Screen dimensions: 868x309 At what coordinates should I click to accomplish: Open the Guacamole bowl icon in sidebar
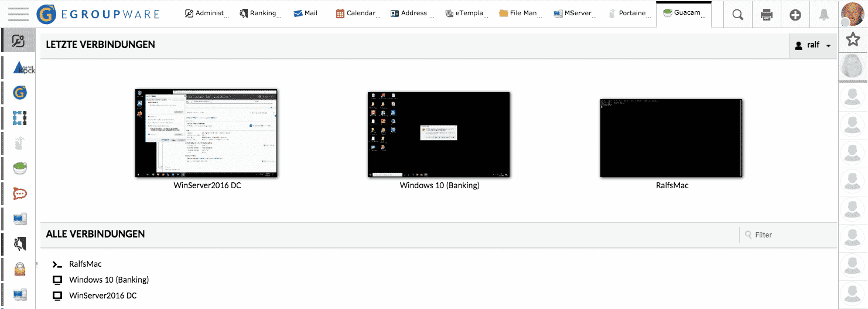[x=20, y=168]
